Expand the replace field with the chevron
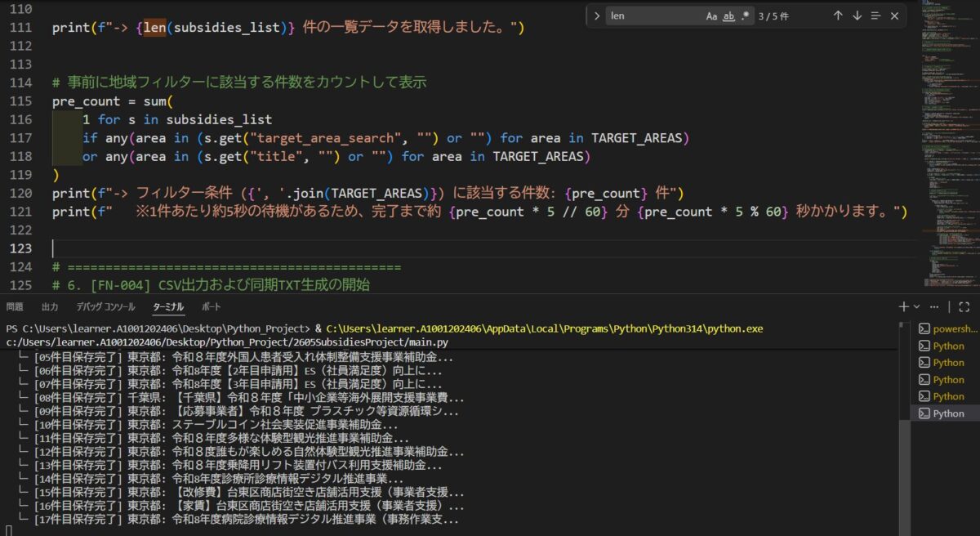The image size is (980, 536). point(596,16)
